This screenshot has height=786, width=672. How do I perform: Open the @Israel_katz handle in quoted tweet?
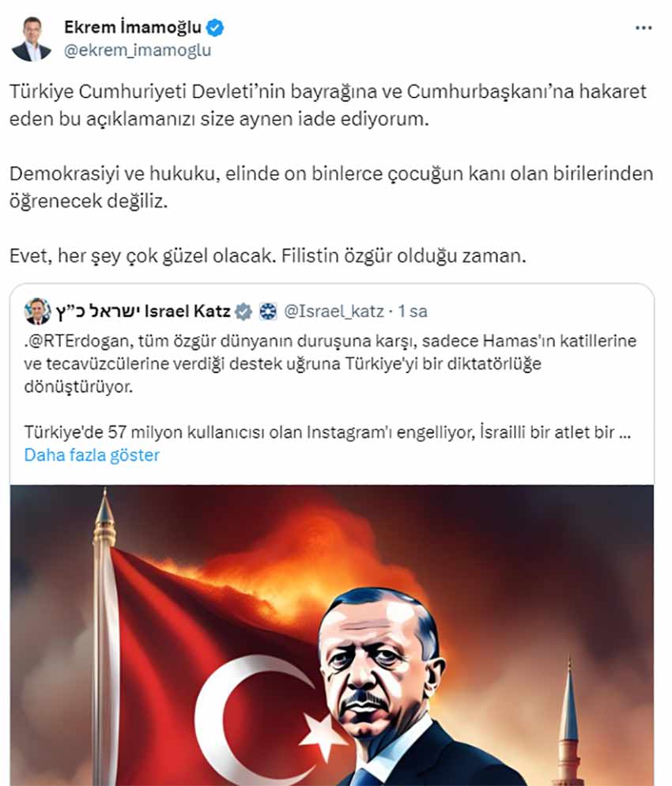[x=334, y=312]
